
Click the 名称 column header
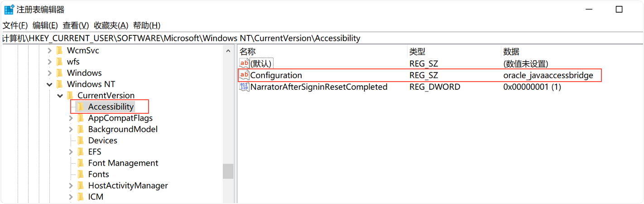point(248,52)
